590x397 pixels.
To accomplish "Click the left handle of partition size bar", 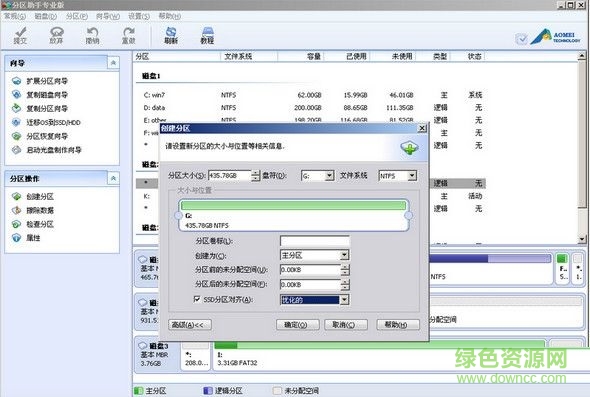I will tap(178, 216).
